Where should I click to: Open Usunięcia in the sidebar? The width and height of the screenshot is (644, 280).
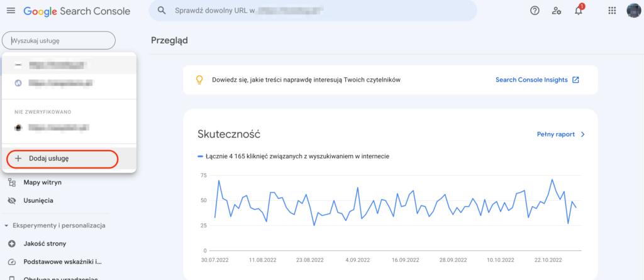tap(39, 201)
